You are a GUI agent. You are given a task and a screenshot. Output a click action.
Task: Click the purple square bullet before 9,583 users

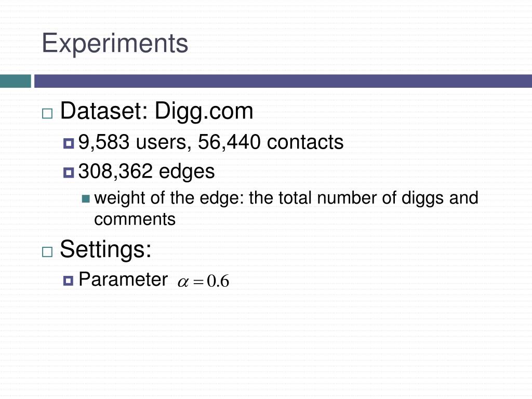(69, 143)
